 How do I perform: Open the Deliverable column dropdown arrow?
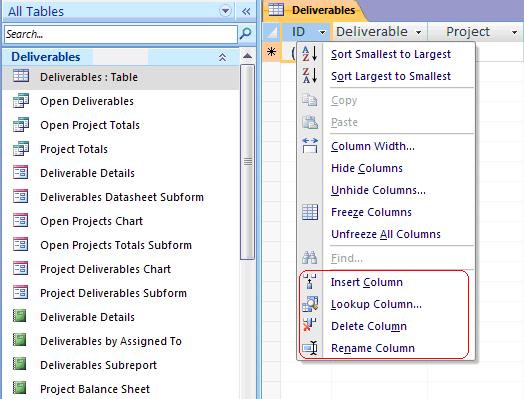[418, 32]
